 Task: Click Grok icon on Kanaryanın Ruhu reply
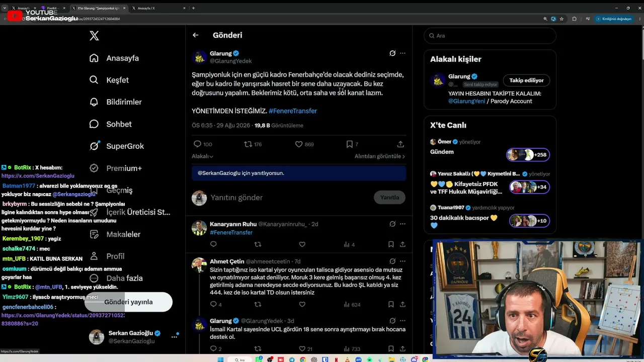(x=392, y=224)
